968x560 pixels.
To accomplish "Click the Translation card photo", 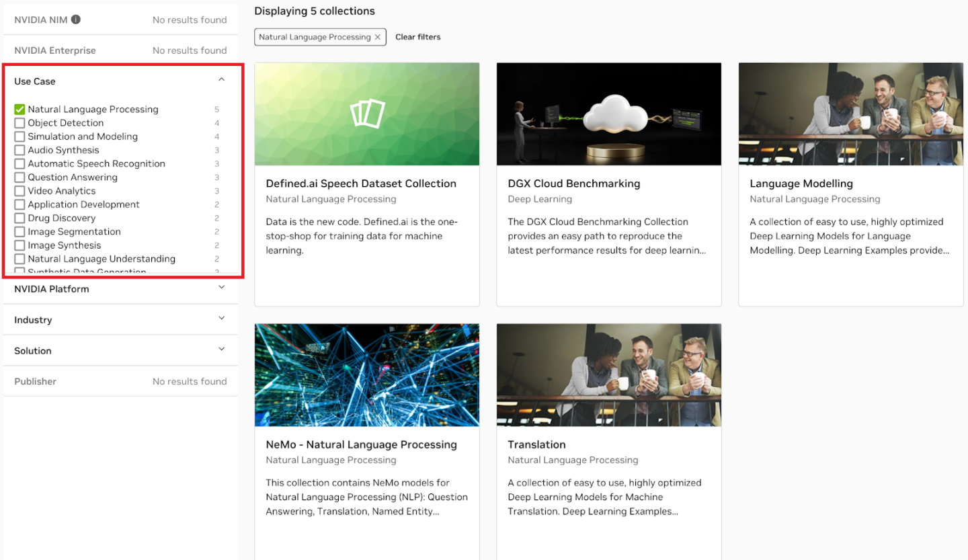I will tap(609, 375).
